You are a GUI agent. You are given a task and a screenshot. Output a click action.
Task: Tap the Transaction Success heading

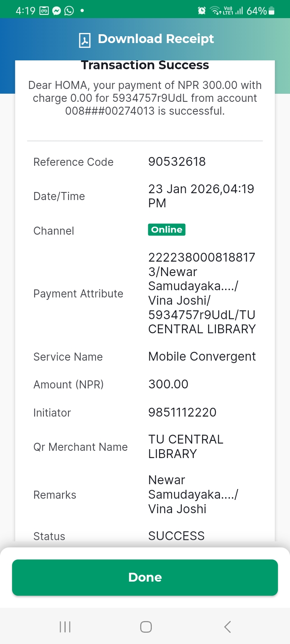(145, 66)
